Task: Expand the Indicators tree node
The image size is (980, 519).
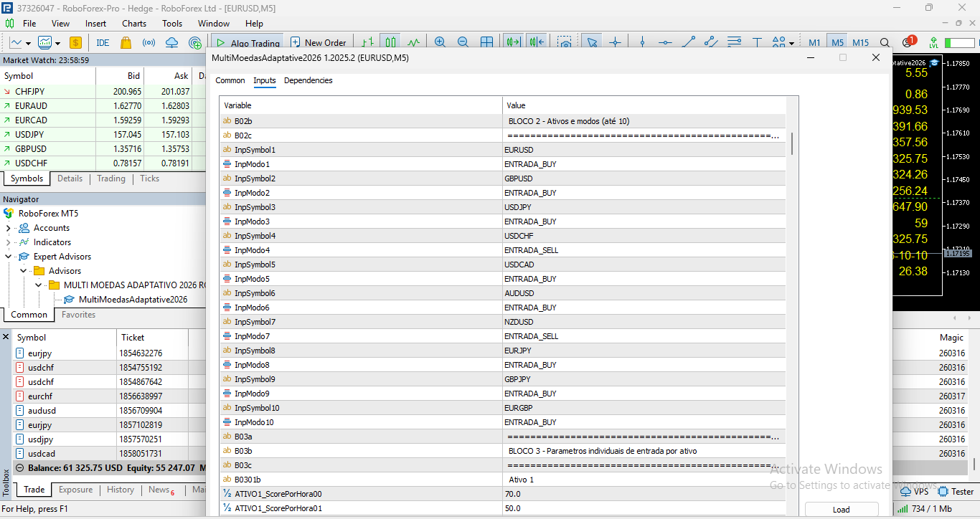Action: (9, 242)
